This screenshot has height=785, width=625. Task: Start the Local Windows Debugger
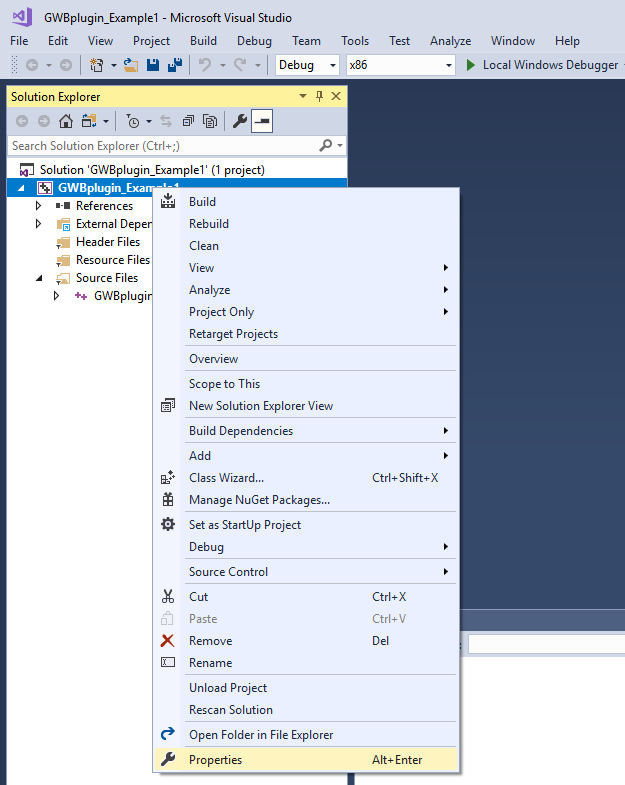coord(543,65)
